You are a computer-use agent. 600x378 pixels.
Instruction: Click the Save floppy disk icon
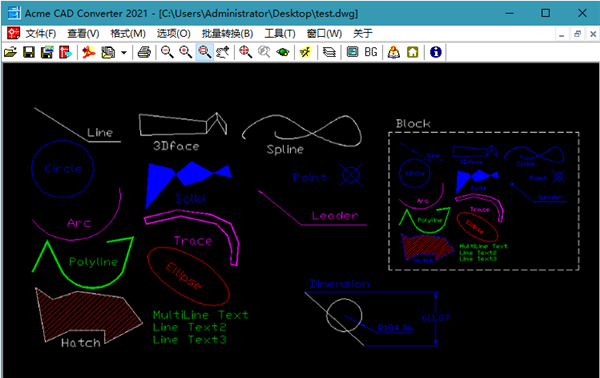(x=29, y=52)
